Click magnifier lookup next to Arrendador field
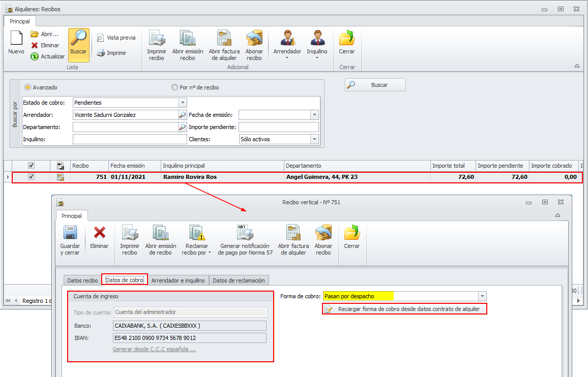The image size is (588, 377). 182,115
